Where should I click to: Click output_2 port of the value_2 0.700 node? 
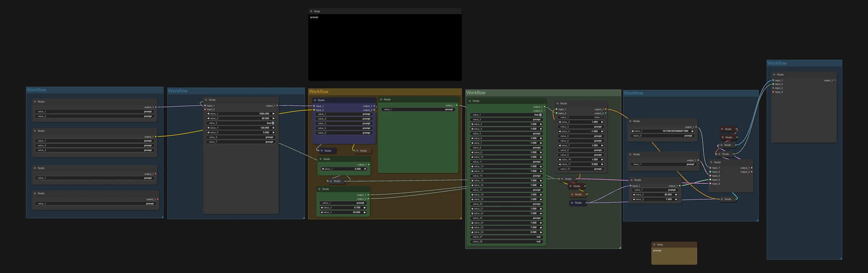click(x=368, y=199)
